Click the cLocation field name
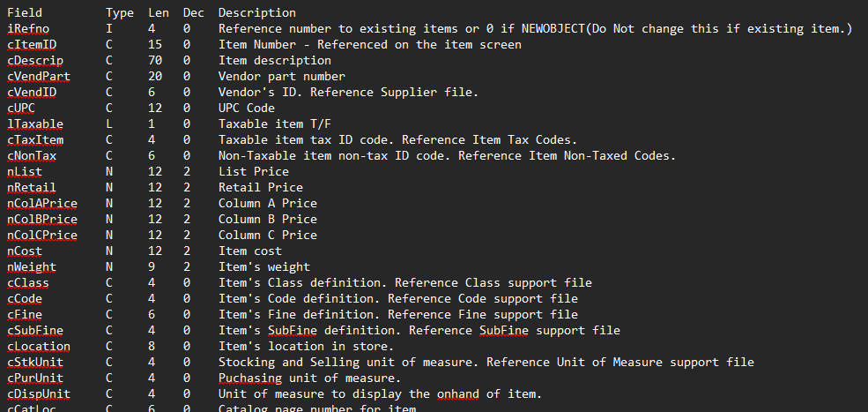The image size is (868, 412). [39, 347]
